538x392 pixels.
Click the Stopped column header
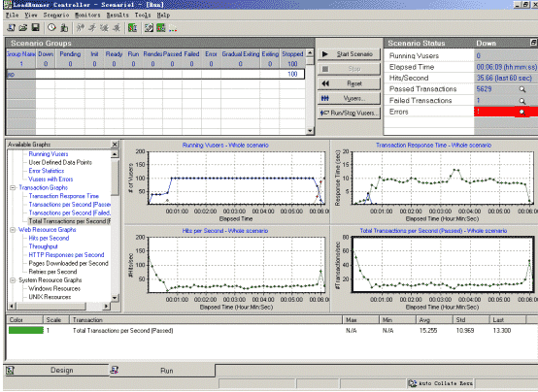pyautogui.click(x=292, y=53)
